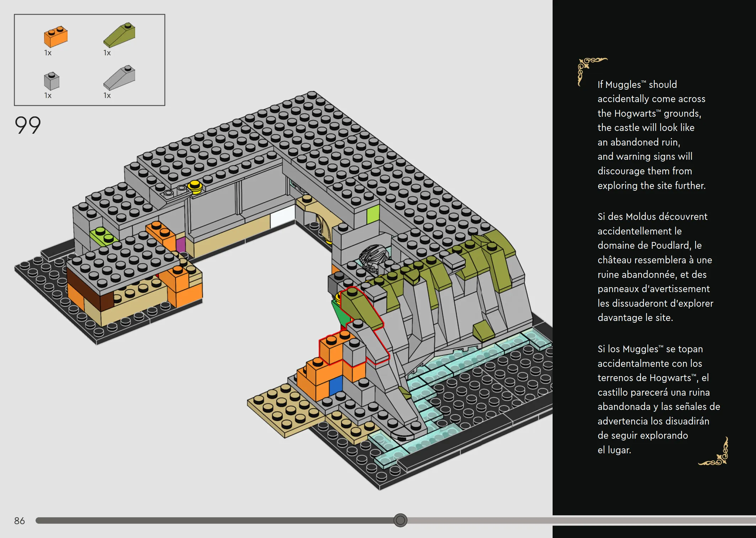The image size is (756, 538).
Task: Click the gray 1x1 brick in parts box
Action: coord(52,81)
